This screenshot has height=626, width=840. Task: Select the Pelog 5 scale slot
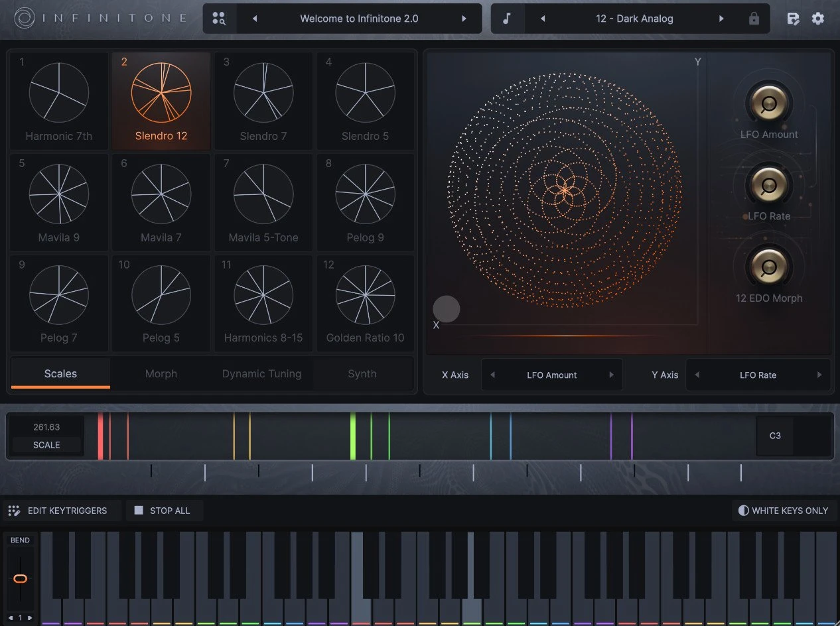tap(161, 304)
